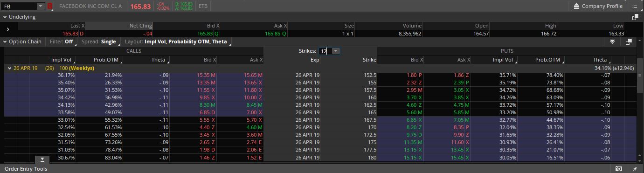The width and height of the screenshot is (644, 173).
Task: Open the list menu icon next to Company Profile
Action: (635, 6)
